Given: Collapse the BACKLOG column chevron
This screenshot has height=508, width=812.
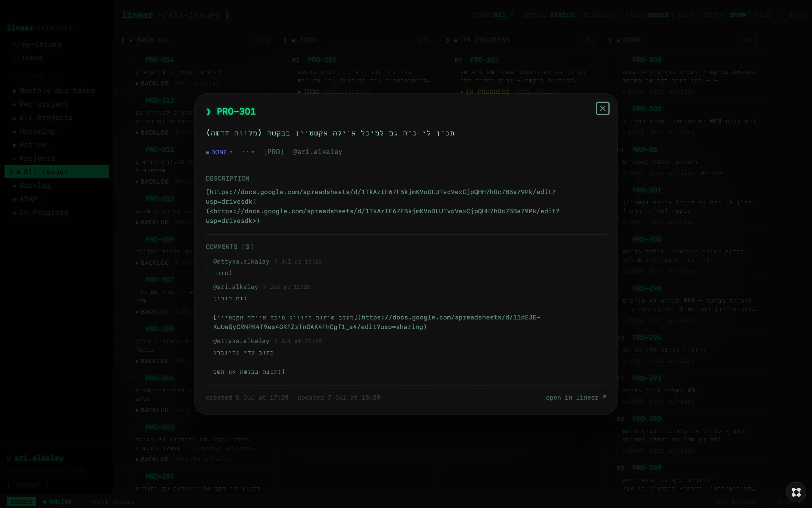Looking at the screenshot, I should (123, 40).
